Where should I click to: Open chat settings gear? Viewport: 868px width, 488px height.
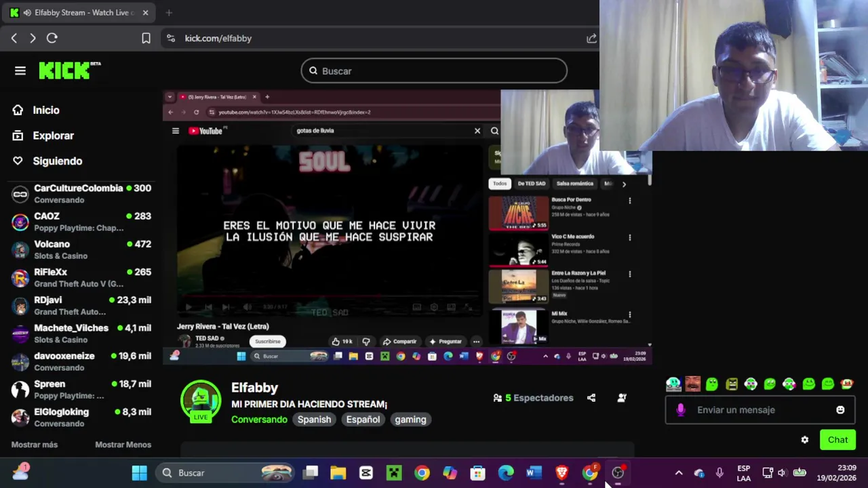point(804,440)
